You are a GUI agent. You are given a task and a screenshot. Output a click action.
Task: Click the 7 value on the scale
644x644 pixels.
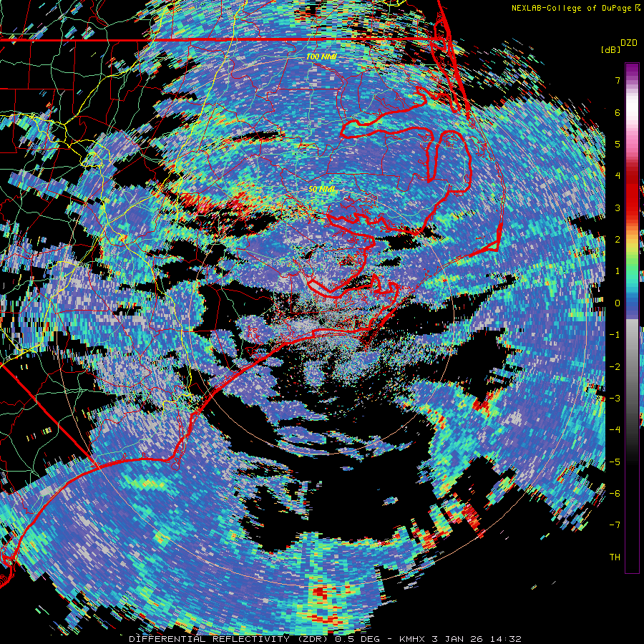coord(618,80)
